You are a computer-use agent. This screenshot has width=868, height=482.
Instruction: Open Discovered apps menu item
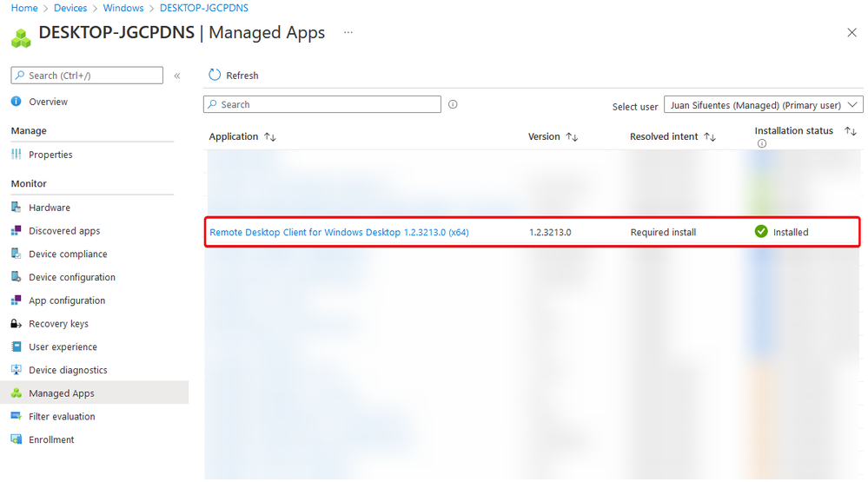click(64, 231)
